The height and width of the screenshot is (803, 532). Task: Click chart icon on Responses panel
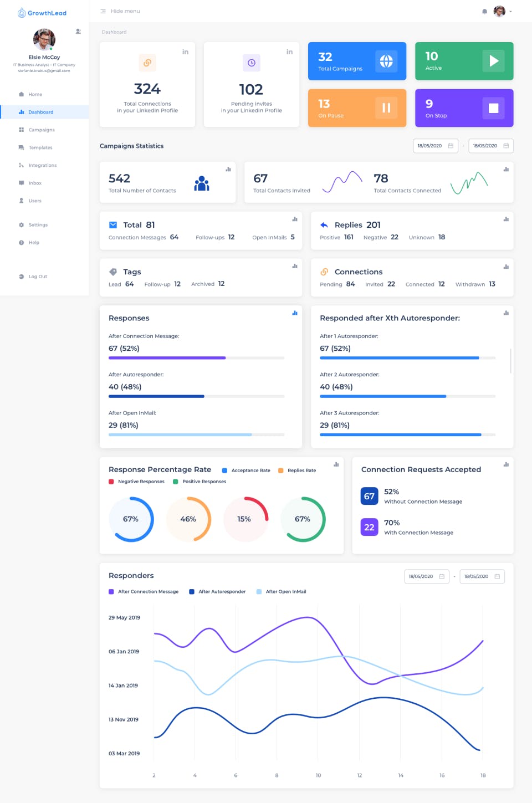[x=295, y=313]
